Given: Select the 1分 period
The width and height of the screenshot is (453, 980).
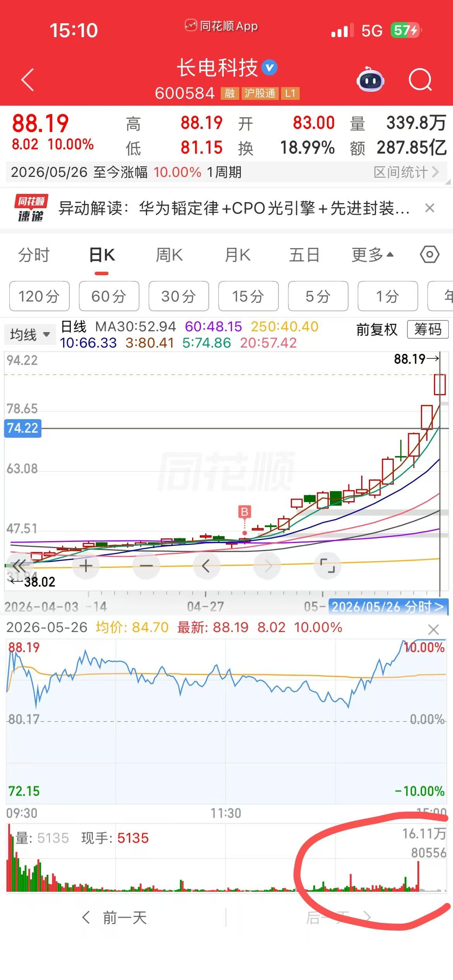Looking at the screenshot, I should pos(388,296).
